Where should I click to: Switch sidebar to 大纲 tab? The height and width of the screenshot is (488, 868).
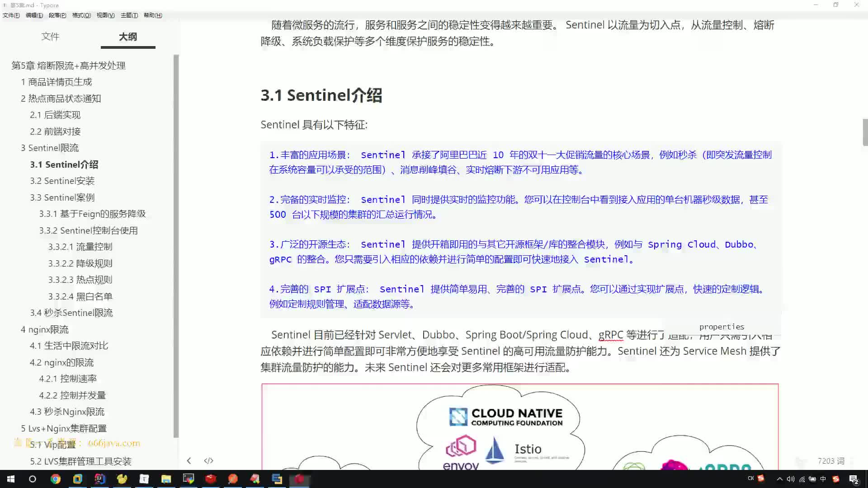tap(128, 37)
